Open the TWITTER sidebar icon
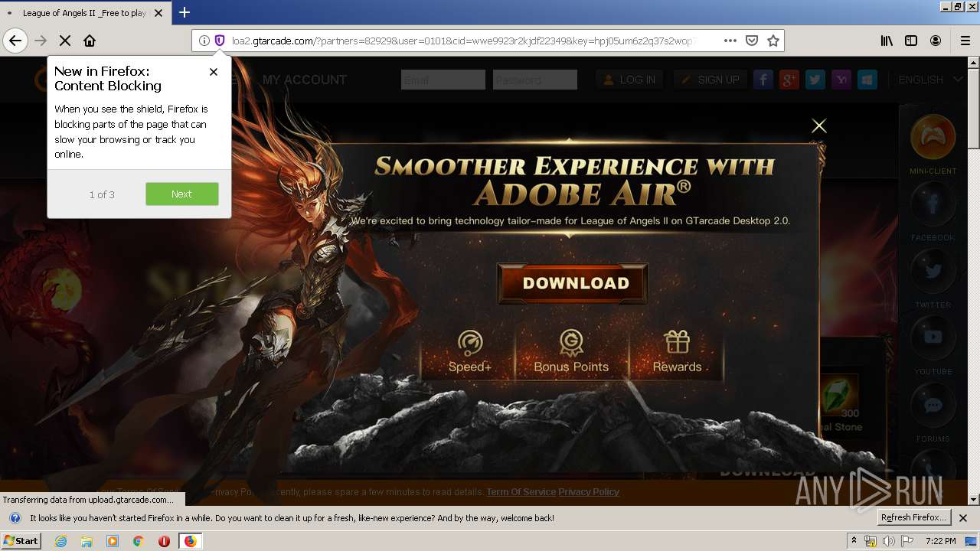 click(933, 271)
